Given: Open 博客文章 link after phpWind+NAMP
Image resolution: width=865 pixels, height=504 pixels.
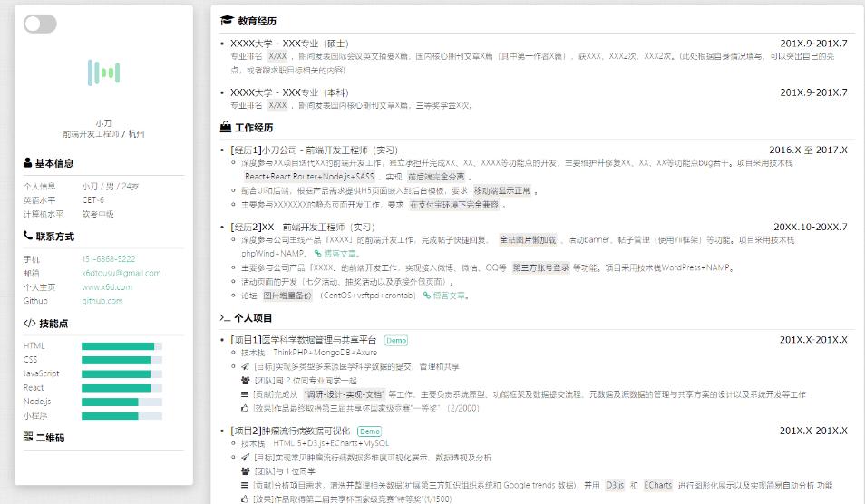Looking at the screenshot, I should click(342, 254).
